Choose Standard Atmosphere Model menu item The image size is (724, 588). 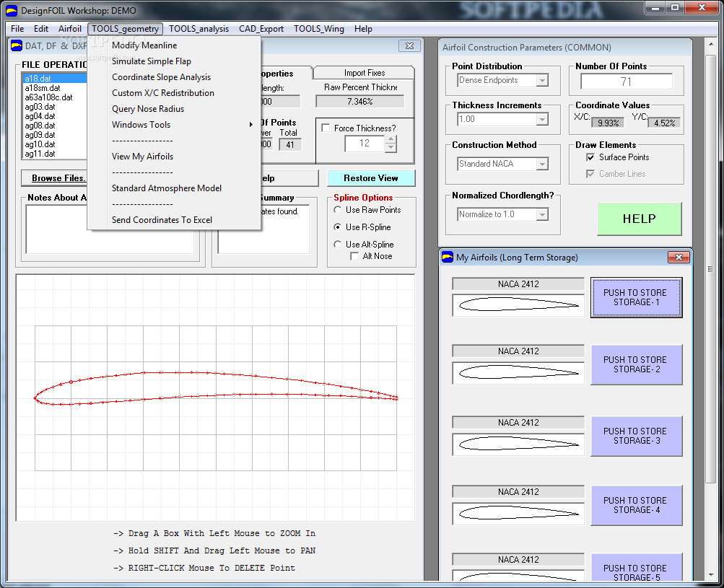tap(174, 188)
